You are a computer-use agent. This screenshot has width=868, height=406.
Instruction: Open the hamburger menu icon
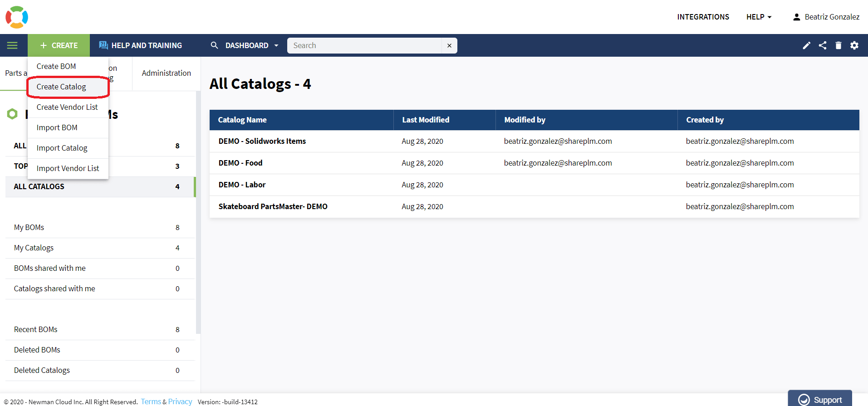coord(13,45)
